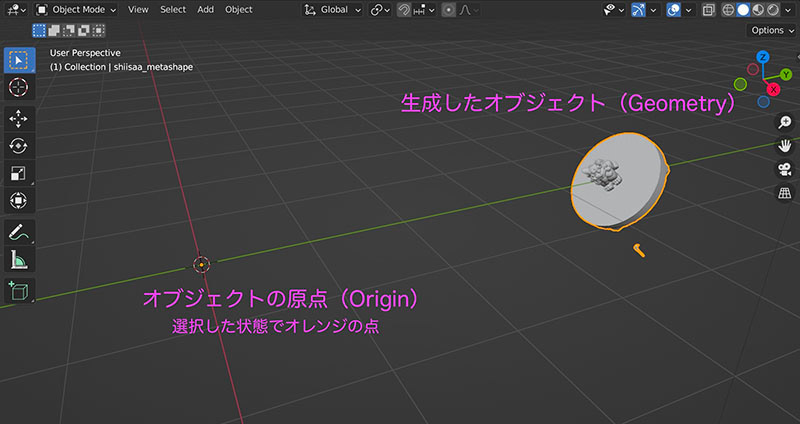This screenshot has height=424, width=800.
Task: Activate the Move tool
Action: click(x=19, y=119)
